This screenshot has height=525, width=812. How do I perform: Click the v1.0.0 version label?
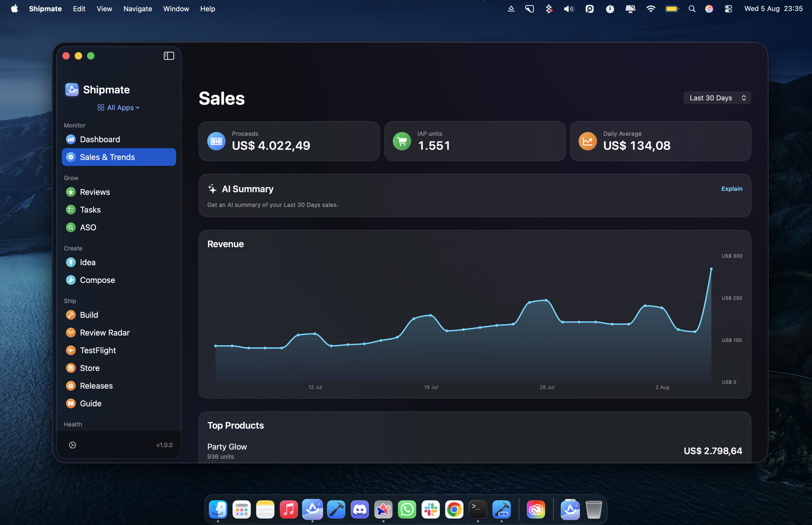[164, 445]
